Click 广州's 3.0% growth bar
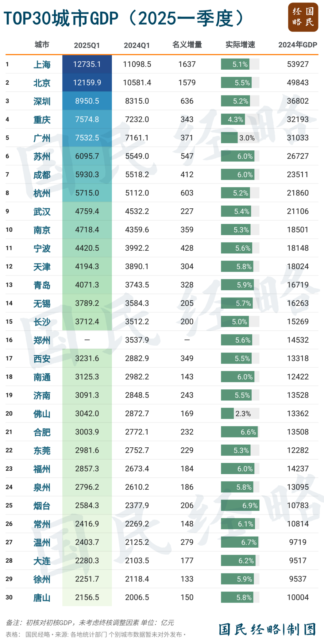This screenshot has height=644, width=324. [229, 138]
